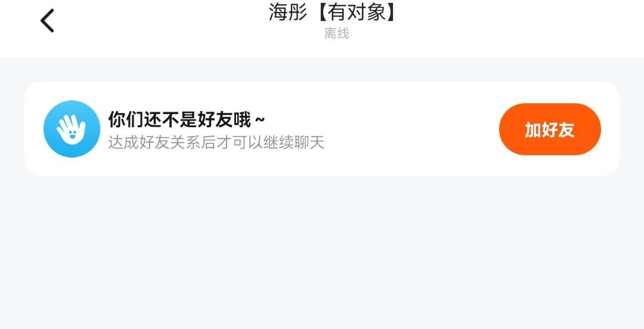Click 你们 at the start of the heading
The height and width of the screenshot is (329, 644).
[126, 119]
